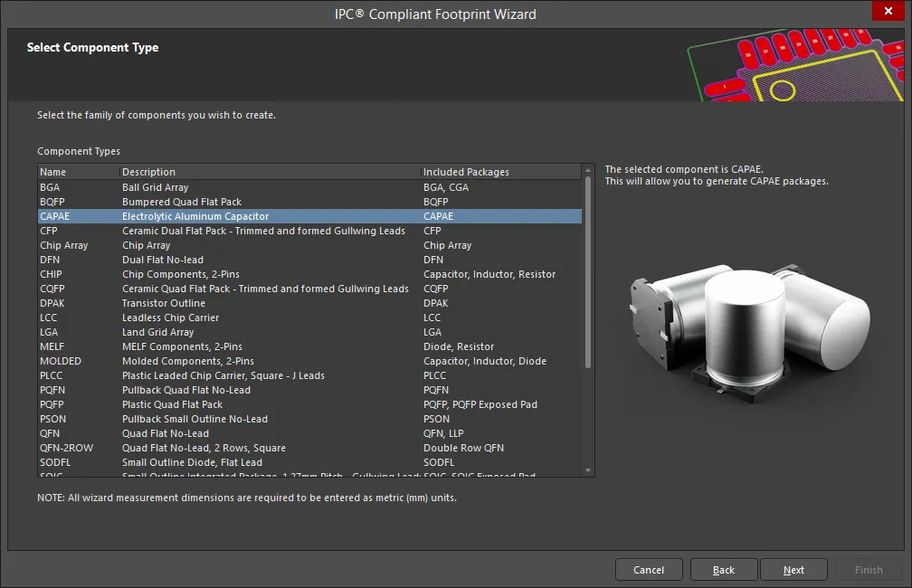Close the Footprint Wizard dialog
This screenshot has height=588, width=912.
tap(888, 11)
